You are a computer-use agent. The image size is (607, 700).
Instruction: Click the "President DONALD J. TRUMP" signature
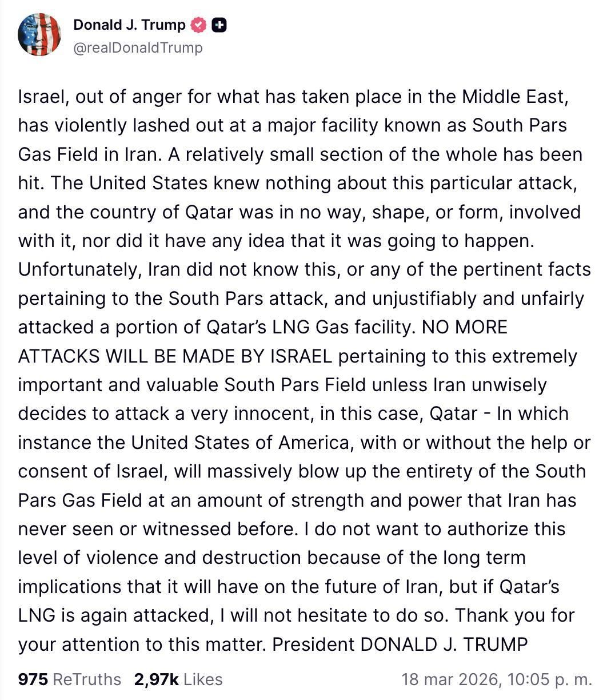[400, 645]
